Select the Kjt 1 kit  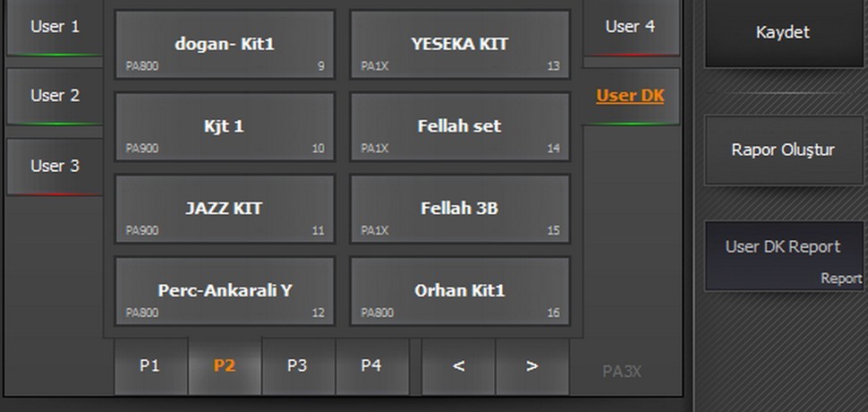pyautogui.click(x=225, y=127)
